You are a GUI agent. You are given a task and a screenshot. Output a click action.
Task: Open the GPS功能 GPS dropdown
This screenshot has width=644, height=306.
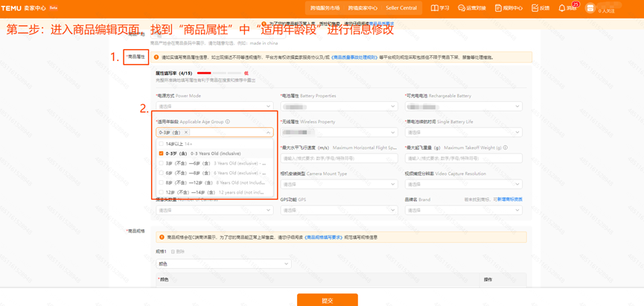(339, 210)
